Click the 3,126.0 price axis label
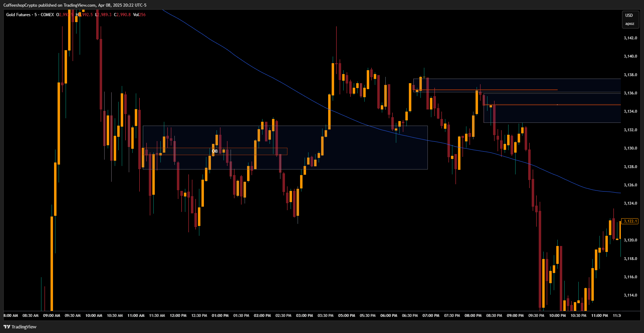Image resolution: width=644 pixels, height=333 pixels. 630,185
